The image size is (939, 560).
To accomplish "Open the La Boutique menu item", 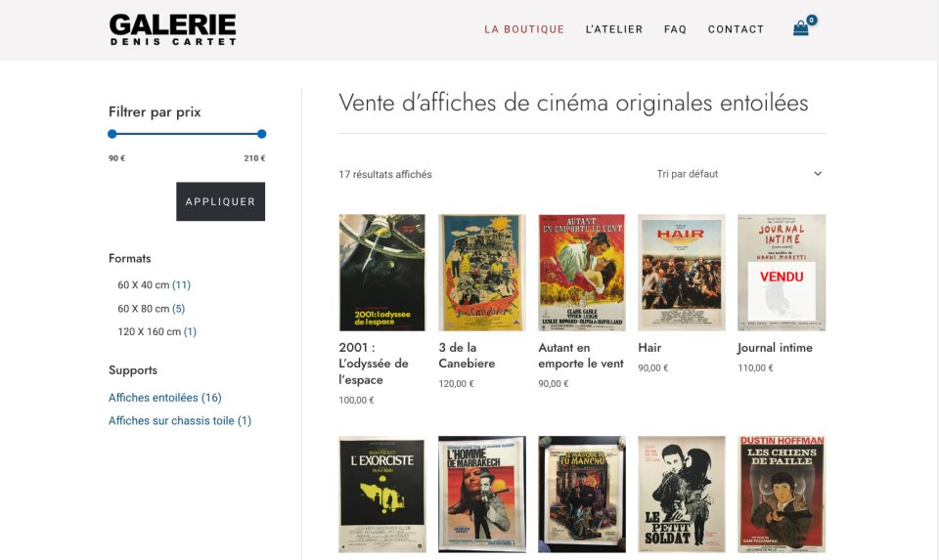I will coord(524,29).
